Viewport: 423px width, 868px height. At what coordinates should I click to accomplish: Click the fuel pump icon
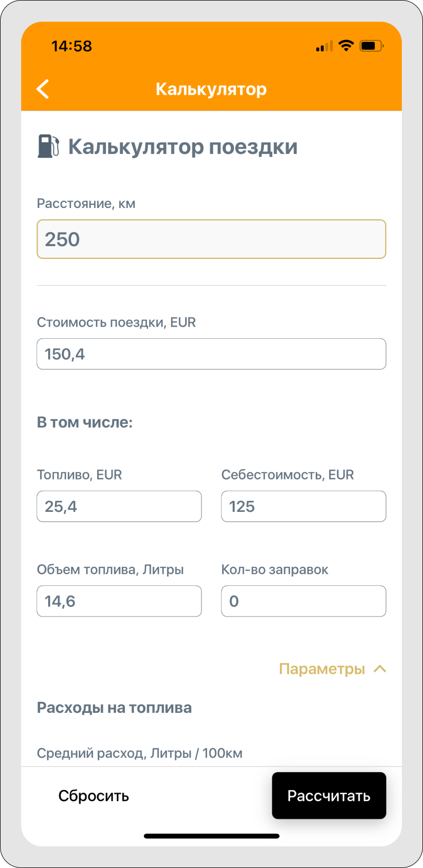(x=48, y=146)
